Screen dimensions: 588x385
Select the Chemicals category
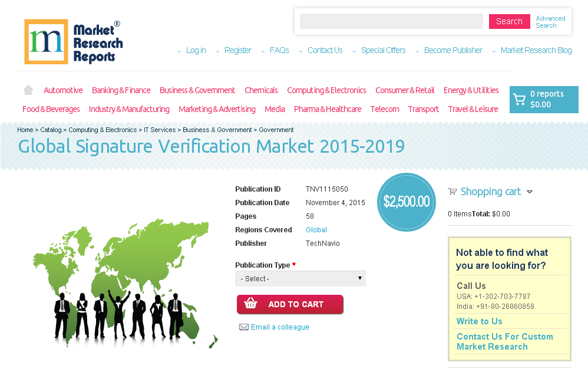[x=261, y=90]
